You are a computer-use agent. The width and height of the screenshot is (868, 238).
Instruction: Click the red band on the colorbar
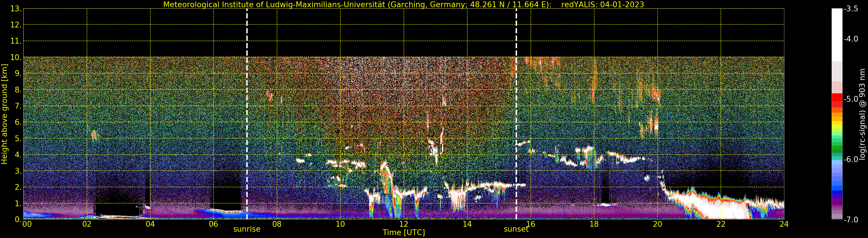[837, 100]
